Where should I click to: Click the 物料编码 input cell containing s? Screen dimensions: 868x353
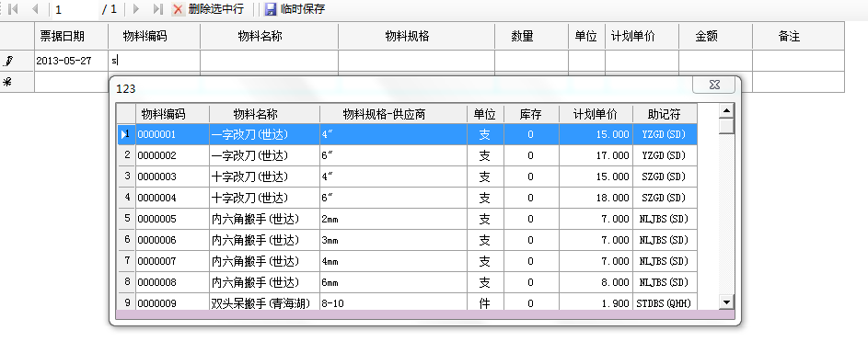[x=155, y=61]
